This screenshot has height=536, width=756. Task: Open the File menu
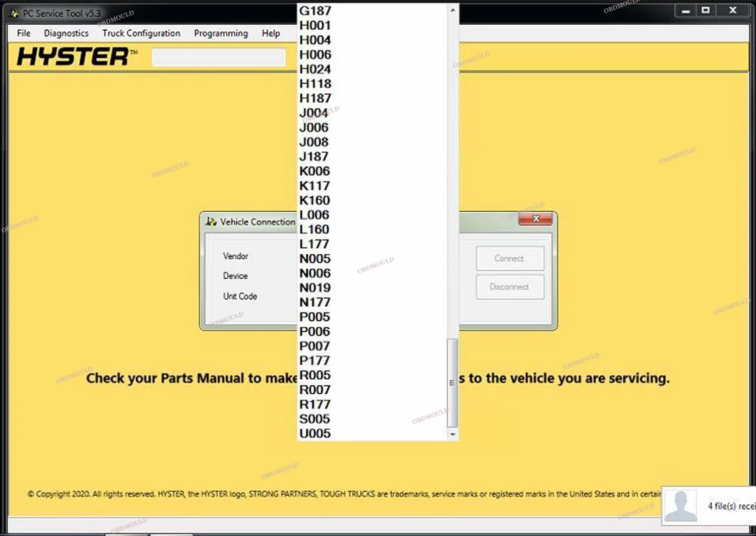pyautogui.click(x=24, y=33)
